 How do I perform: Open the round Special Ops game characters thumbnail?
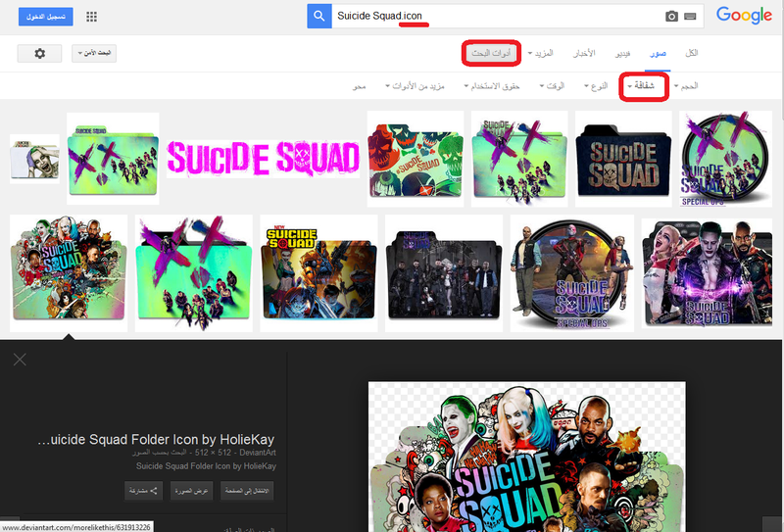[572, 273]
